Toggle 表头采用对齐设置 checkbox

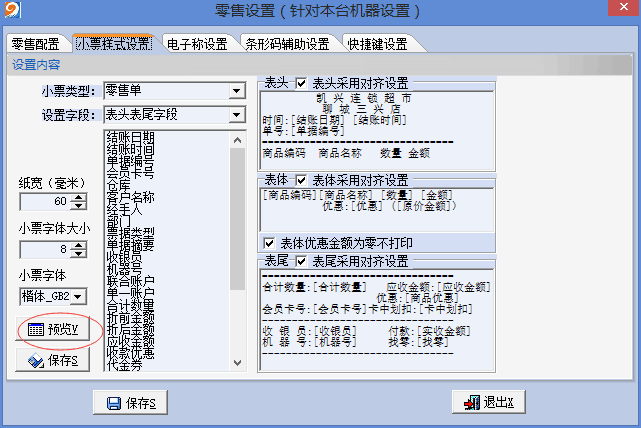pyautogui.click(x=301, y=83)
